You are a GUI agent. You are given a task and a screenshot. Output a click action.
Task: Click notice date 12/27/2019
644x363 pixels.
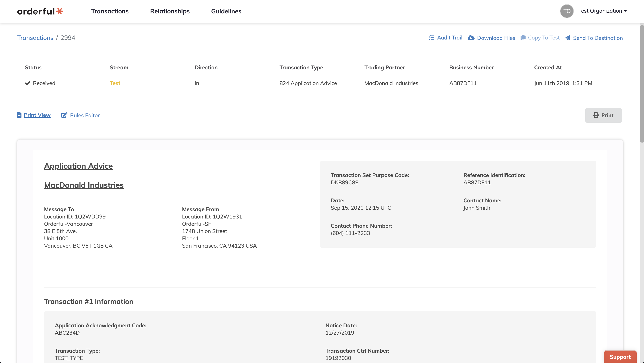[339, 333]
